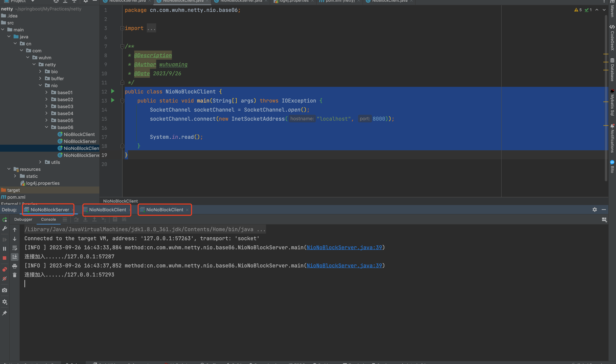
Task: Open first NioNoBlockServer.java:39 link
Action: pyautogui.click(x=344, y=248)
